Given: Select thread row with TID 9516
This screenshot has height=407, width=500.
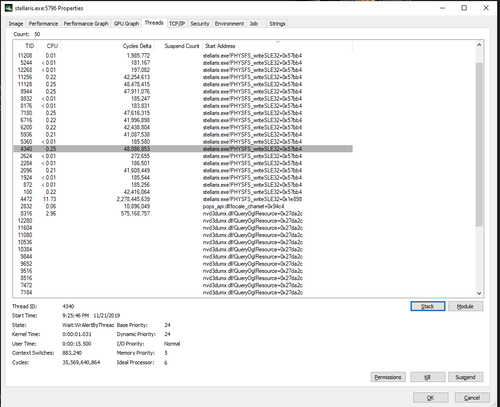Looking at the screenshot, I should pos(183,271).
